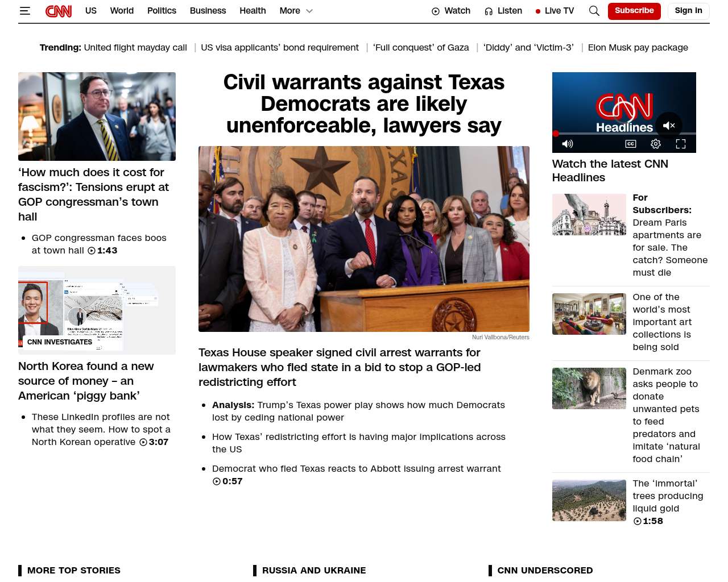Screen dimensions: 728x582
Task: Click the Subscribe button
Action: click(x=634, y=11)
